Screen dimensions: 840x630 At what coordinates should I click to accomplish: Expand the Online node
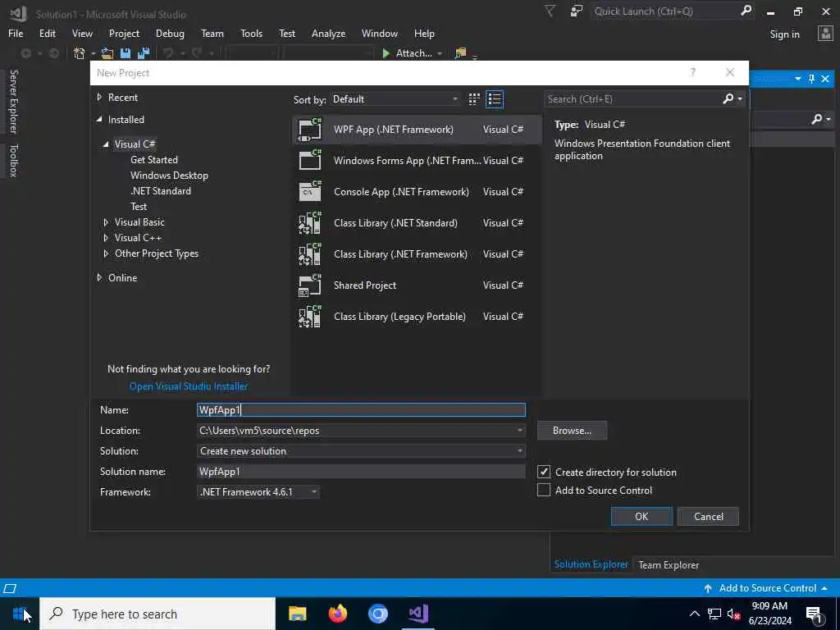(99, 277)
